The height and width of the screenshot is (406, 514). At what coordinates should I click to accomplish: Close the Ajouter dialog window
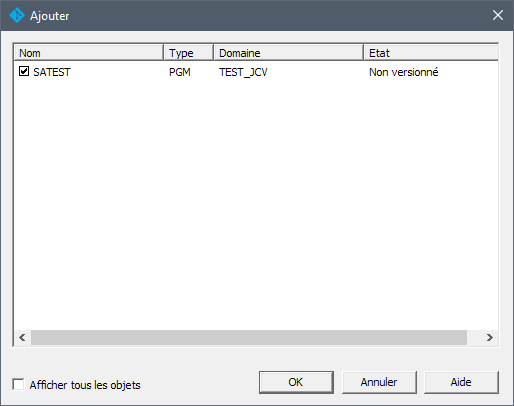498,15
